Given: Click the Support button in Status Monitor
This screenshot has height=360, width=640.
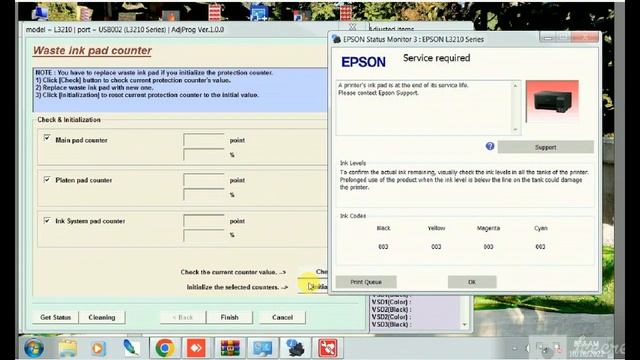Looking at the screenshot, I should (545, 147).
